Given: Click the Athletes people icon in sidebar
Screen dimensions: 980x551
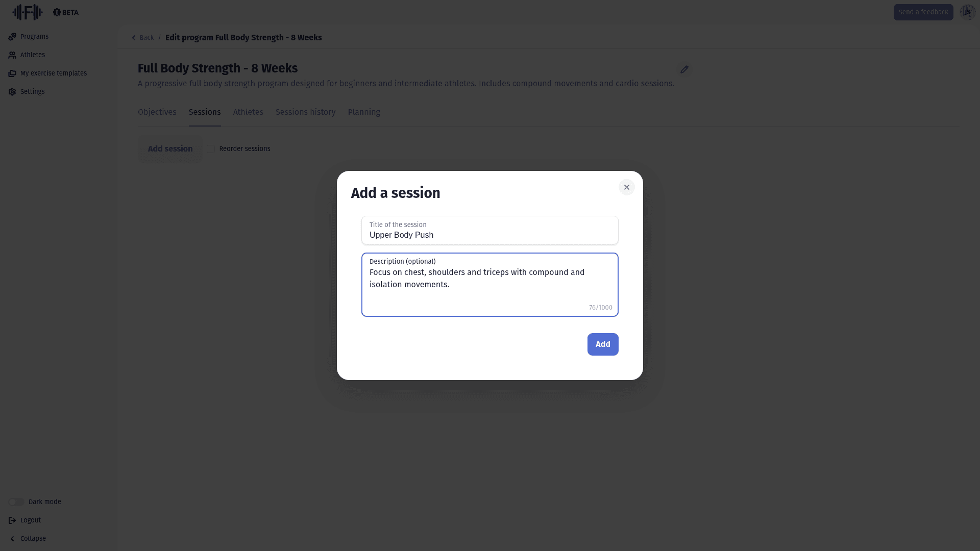Looking at the screenshot, I should 12,55.
